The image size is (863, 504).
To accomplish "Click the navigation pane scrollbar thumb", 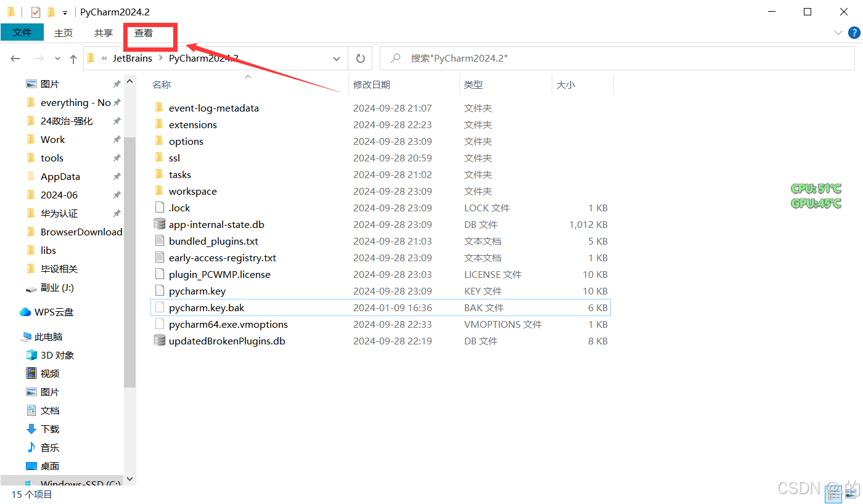I will [x=129, y=262].
